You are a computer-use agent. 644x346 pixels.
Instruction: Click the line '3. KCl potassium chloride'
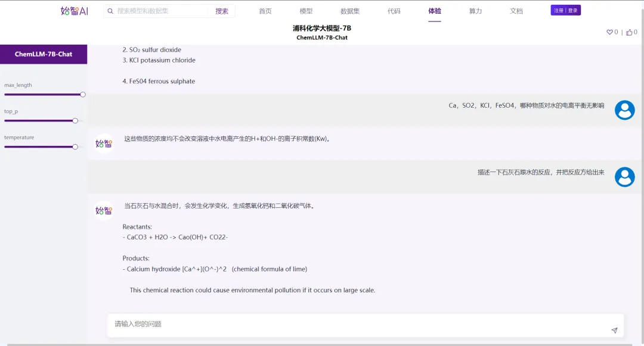159,60
